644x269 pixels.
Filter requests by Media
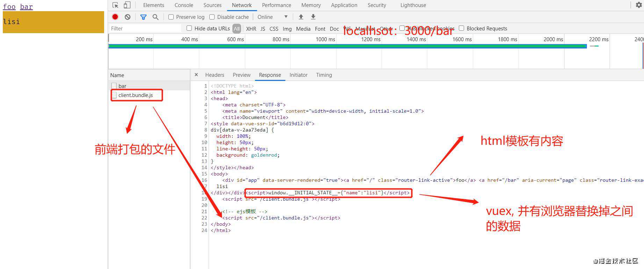coord(303,29)
